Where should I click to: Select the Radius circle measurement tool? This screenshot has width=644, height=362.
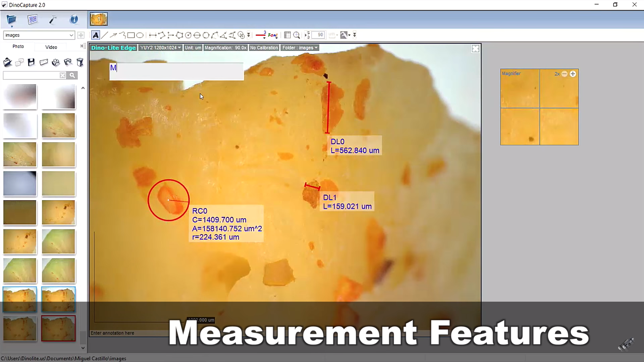(x=188, y=35)
